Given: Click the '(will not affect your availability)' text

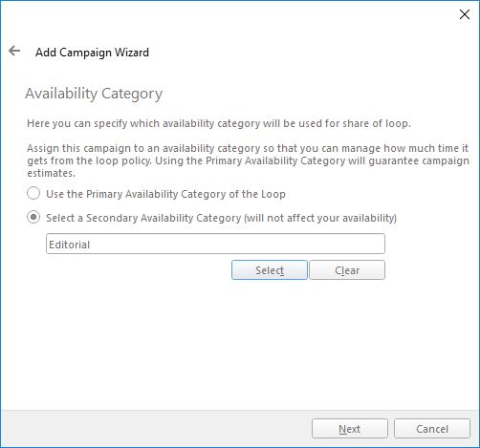Looking at the screenshot, I should point(320,218).
